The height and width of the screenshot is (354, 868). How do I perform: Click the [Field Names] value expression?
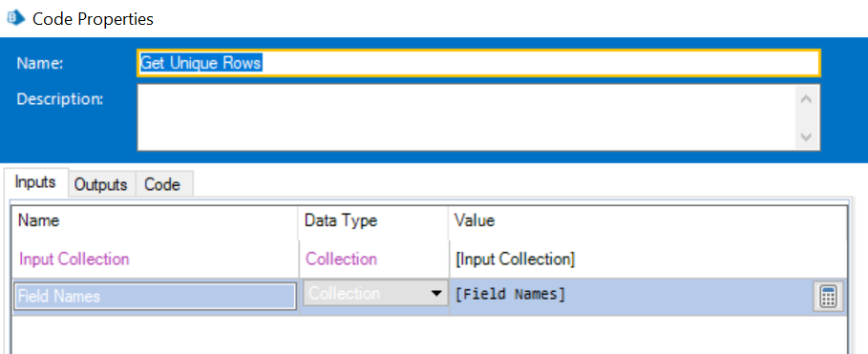510,295
